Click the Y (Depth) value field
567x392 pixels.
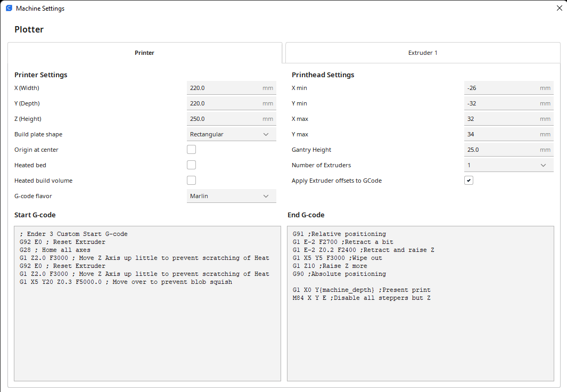224,103
